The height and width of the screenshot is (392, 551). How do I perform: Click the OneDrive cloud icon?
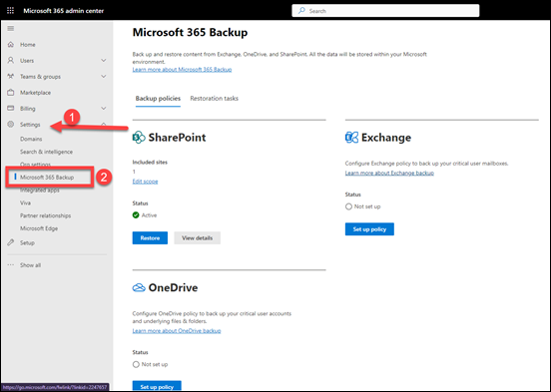point(139,287)
